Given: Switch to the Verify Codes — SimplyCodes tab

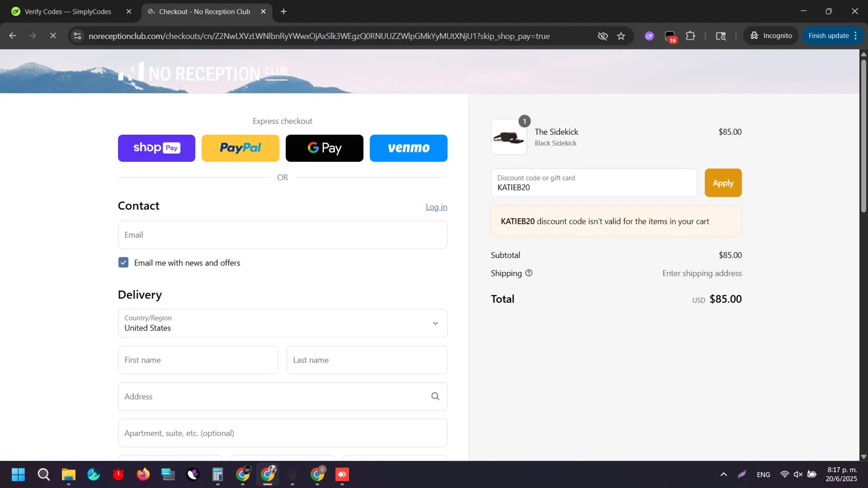Looking at the screenshot, I should point(68,12).
